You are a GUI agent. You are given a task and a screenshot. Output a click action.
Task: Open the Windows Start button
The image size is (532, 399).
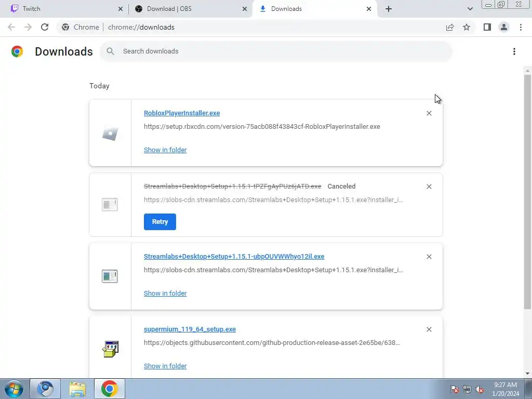coord(14,389)
